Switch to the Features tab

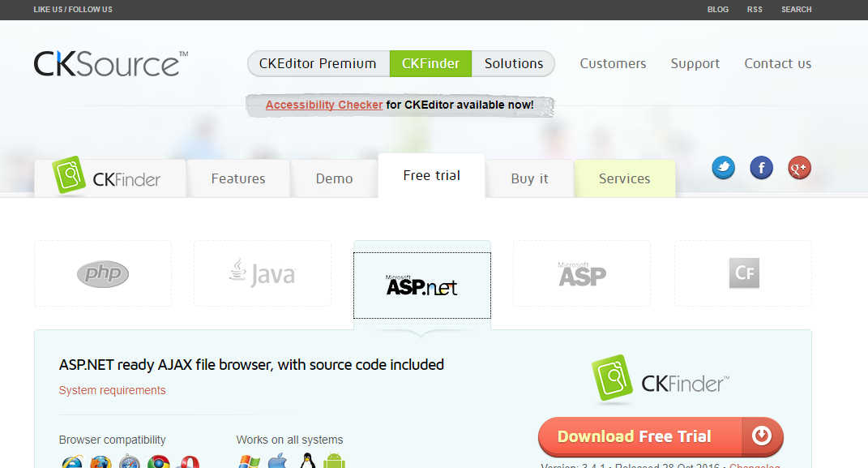pos(238,178)
